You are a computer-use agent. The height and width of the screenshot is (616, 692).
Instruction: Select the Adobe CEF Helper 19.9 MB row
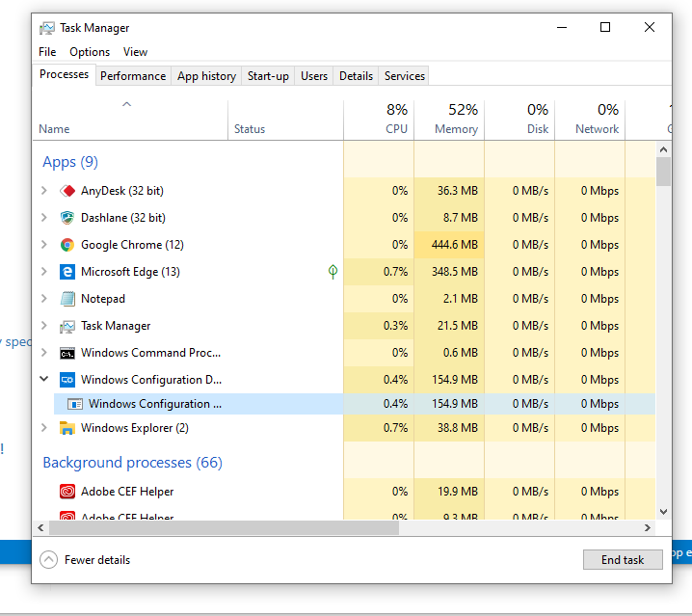pyautogui.click(x=344, y=492)
